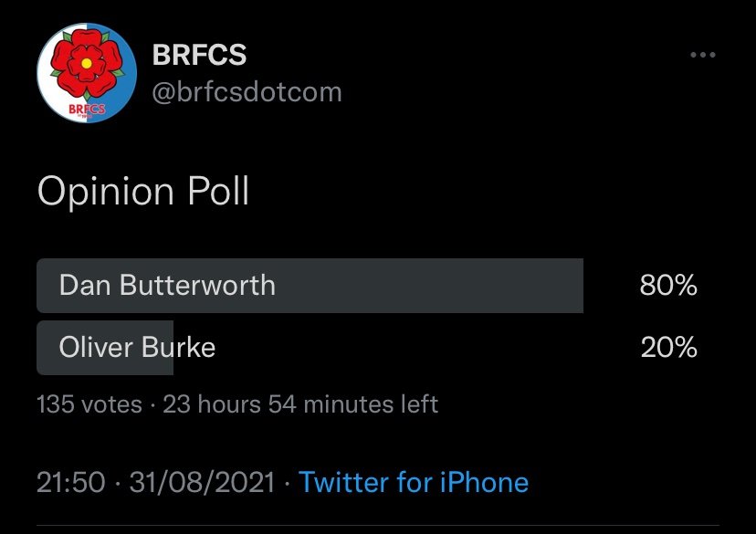Image resolution: width=756 pixels, height=534 pixels.
Task: Click the filled bar of Oliver Burke option
Action: 105,348
